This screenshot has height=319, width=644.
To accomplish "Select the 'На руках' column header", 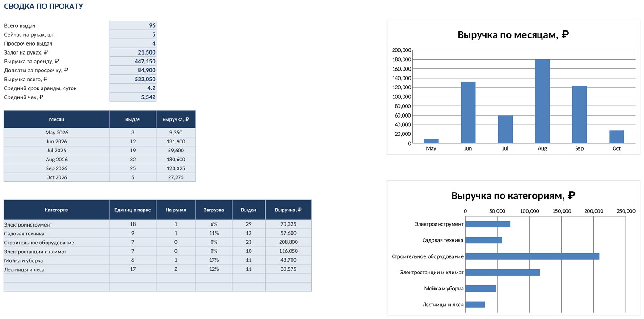I will coord(176,210).
